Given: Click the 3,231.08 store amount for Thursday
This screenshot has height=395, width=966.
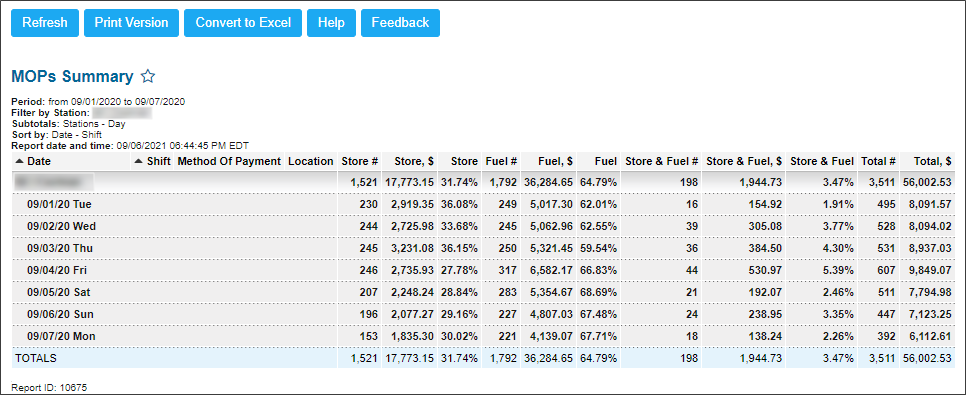Looking at the screenshot, I should (x=413, y=248).
